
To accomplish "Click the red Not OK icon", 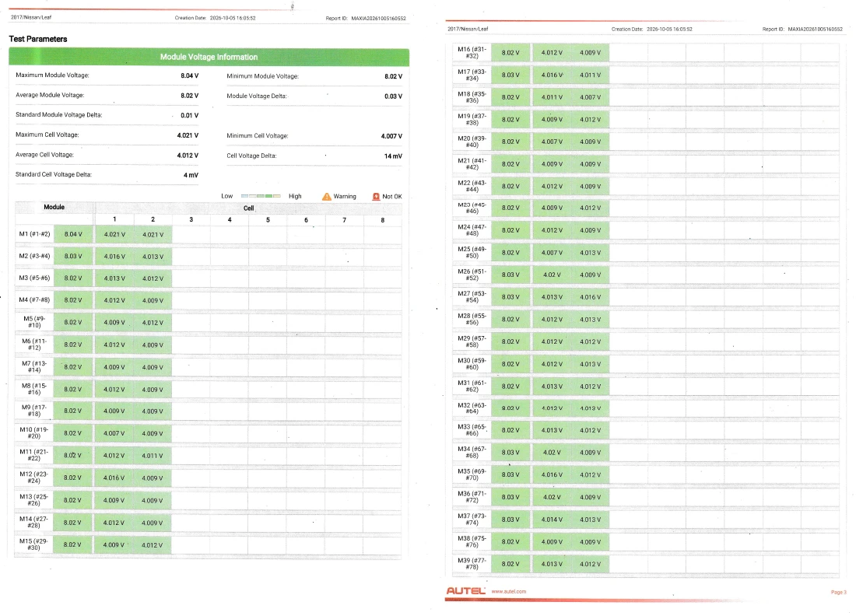I will coord(376,197).
